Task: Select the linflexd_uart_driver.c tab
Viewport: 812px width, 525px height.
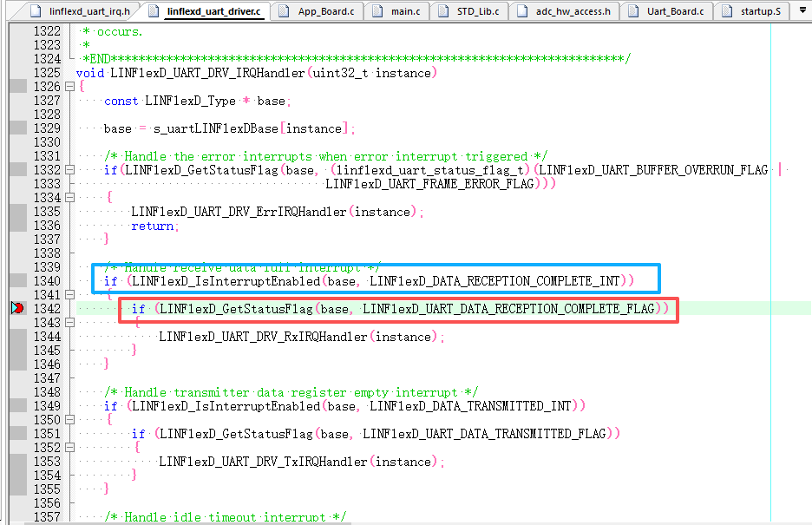Action: pyautogui.click(x=213, y=11)
